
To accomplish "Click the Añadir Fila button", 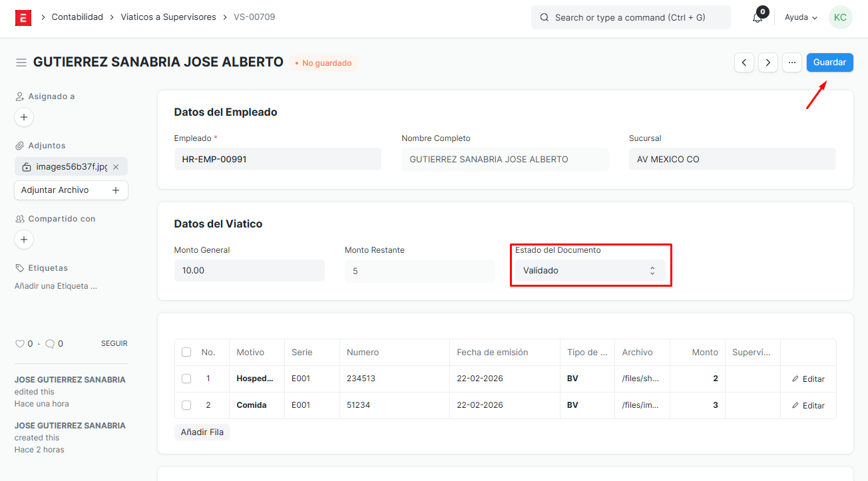I will pyautogui.click(x=202, y=432).
